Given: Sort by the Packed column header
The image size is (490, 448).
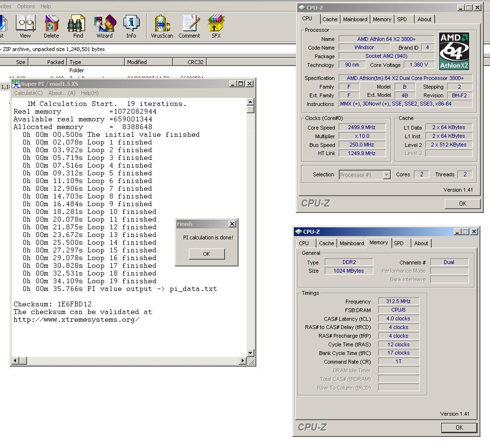Looking at the screenshot, I should (48, 62).
